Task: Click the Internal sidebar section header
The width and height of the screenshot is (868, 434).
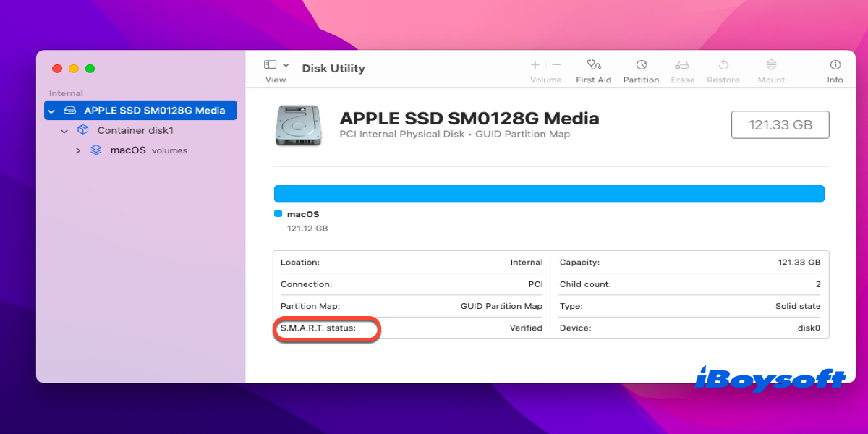Action: (x=66, y=93)
